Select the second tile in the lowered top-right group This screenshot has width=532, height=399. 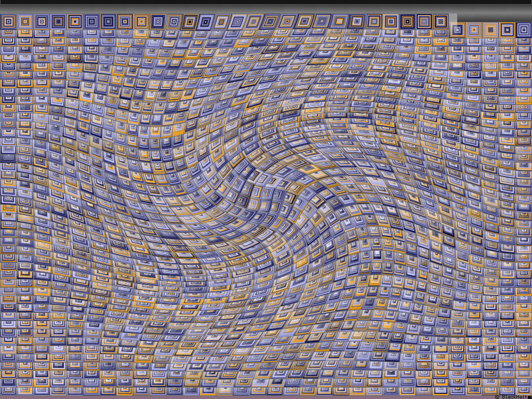pyautogui.click(x=474, y=30)
